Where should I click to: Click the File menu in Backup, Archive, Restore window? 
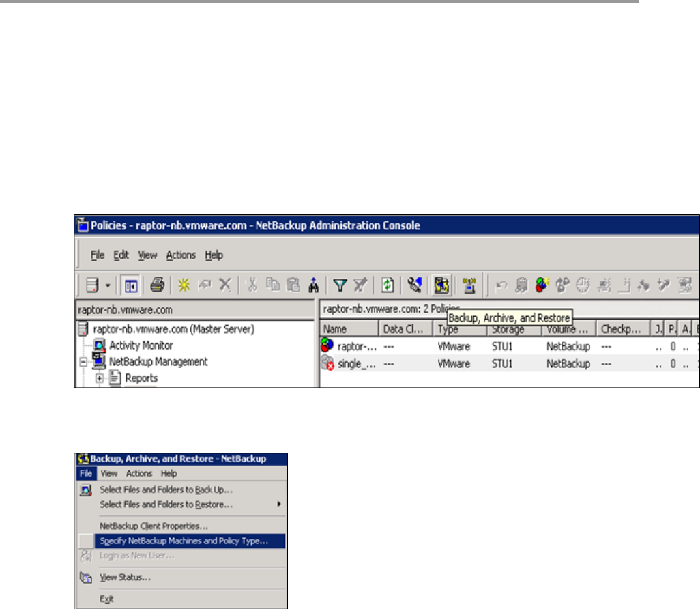click(86, 474)
